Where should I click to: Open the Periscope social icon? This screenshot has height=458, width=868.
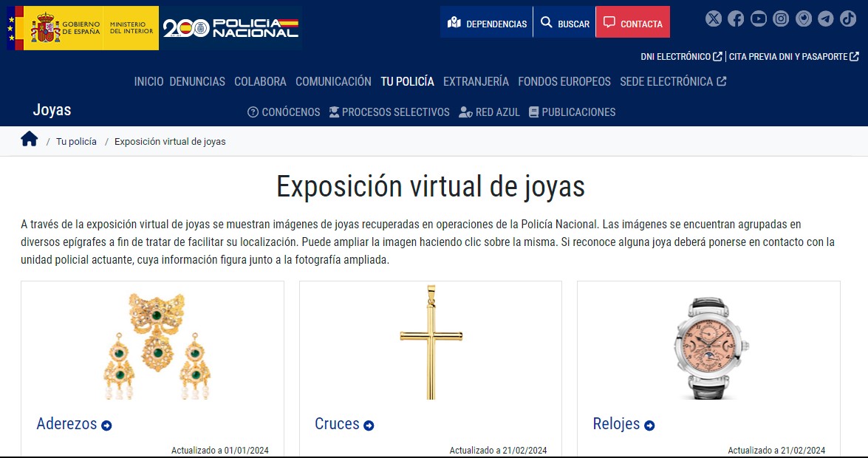click(x=804, y=19)
